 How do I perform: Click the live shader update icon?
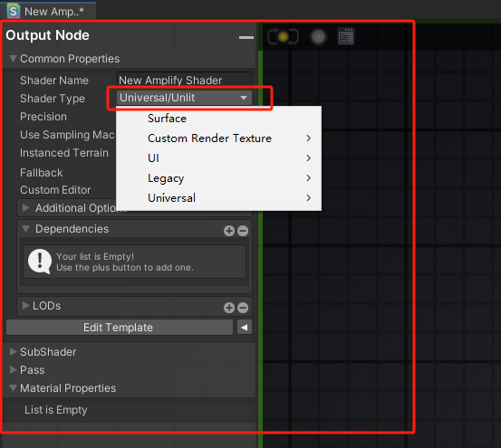(283, 37)
